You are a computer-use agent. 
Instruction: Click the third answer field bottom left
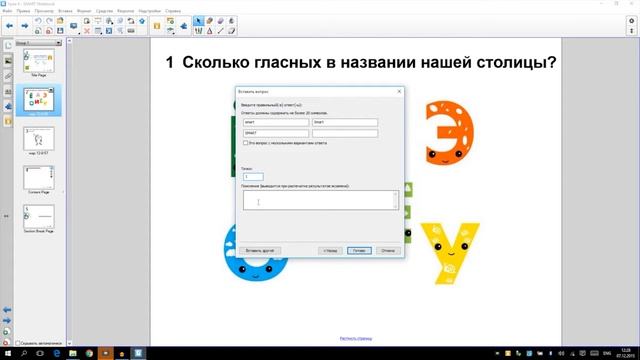coord(276,133)
